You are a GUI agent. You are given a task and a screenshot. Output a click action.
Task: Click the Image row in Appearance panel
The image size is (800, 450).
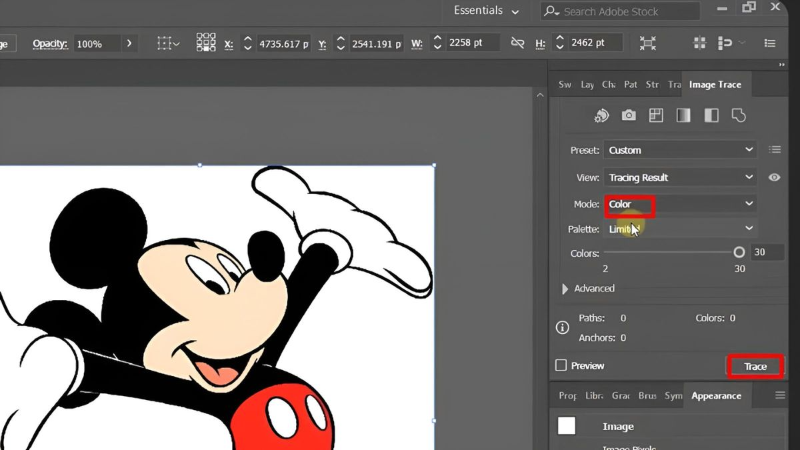click(668, 426)
